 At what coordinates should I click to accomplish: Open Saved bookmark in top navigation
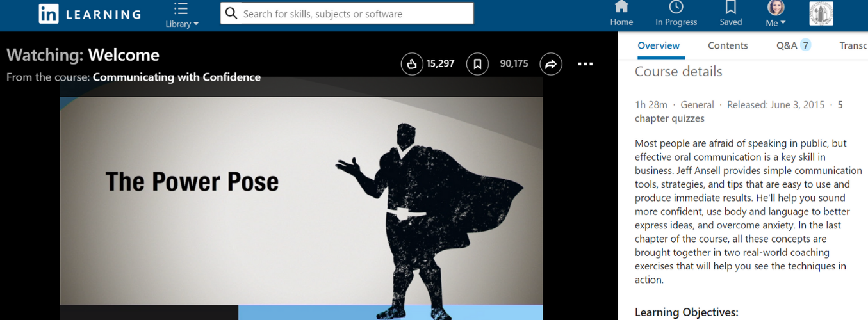click(x=730, y=14)
